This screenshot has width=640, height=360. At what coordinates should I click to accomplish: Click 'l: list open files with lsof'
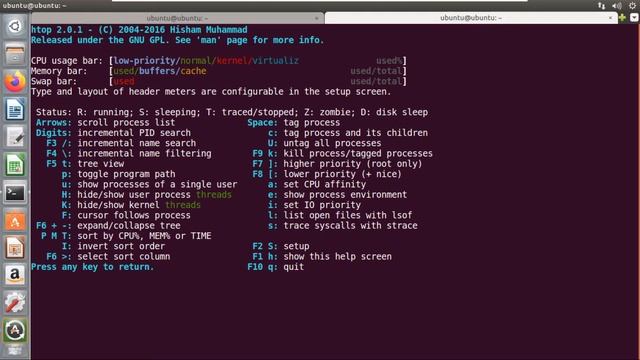click(x=340, y=215)
